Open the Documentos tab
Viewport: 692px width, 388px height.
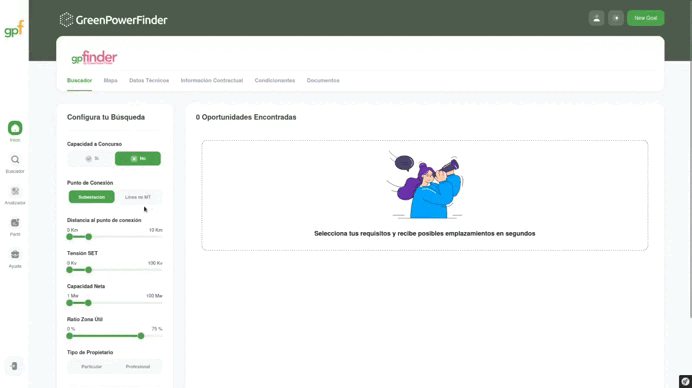[323, 80]
